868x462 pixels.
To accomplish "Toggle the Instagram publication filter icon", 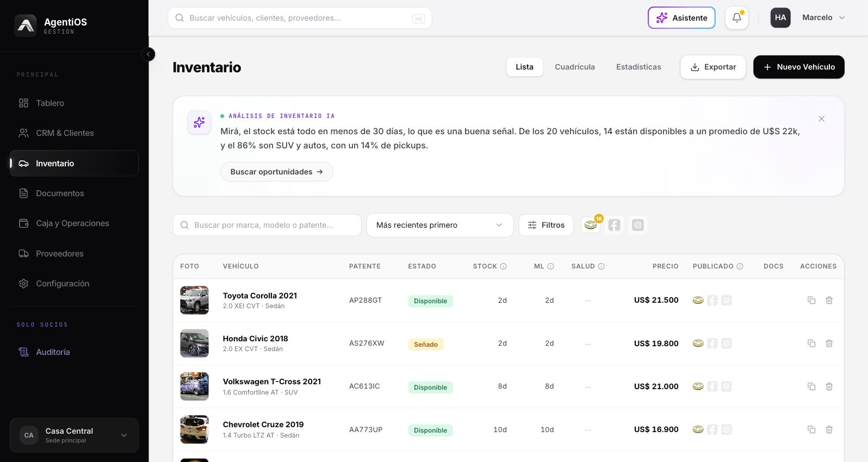I will point(638,225).
